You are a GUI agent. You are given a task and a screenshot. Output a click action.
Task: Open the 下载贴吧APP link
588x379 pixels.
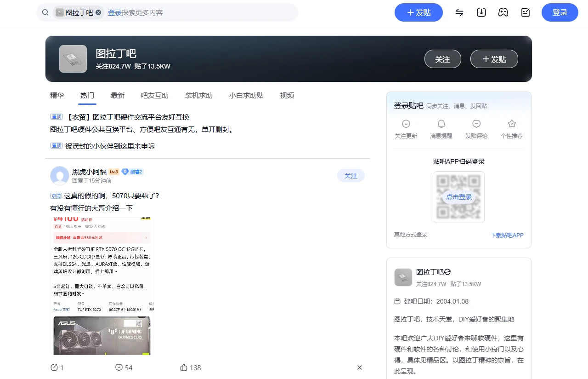[507, 235]
